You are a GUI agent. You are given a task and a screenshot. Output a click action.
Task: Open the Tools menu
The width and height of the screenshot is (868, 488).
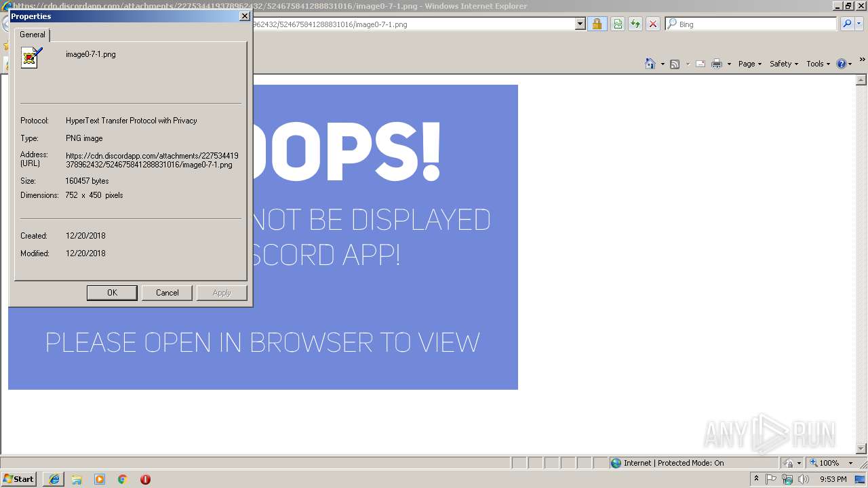818,64
